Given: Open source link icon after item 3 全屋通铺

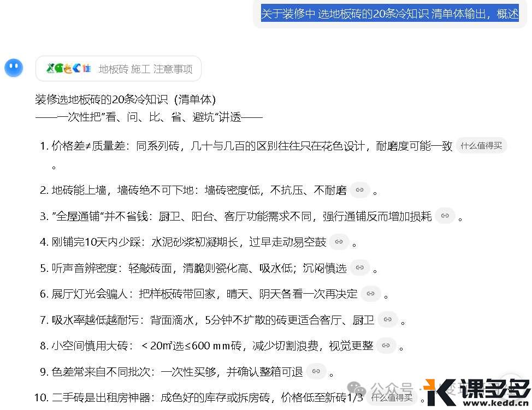Looking at the screenshot, I should coord(445,216).
